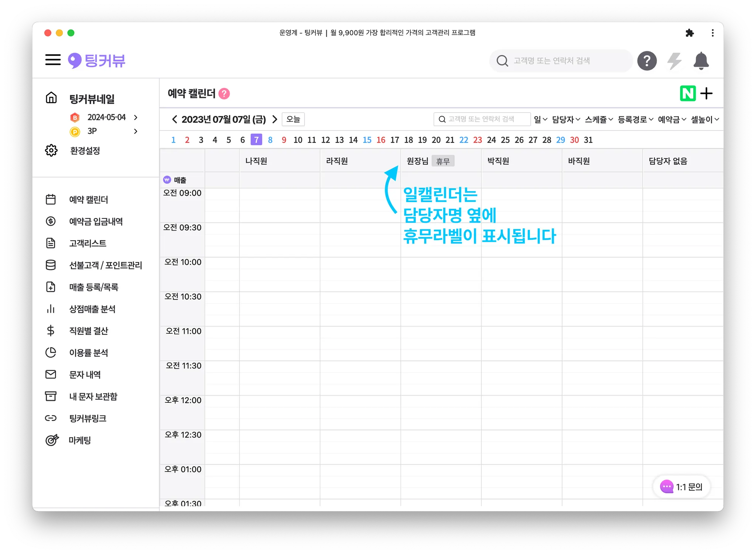756x554 pixels.
Task: Click the plus icon to add reservation
Action: tap(707, 93)
